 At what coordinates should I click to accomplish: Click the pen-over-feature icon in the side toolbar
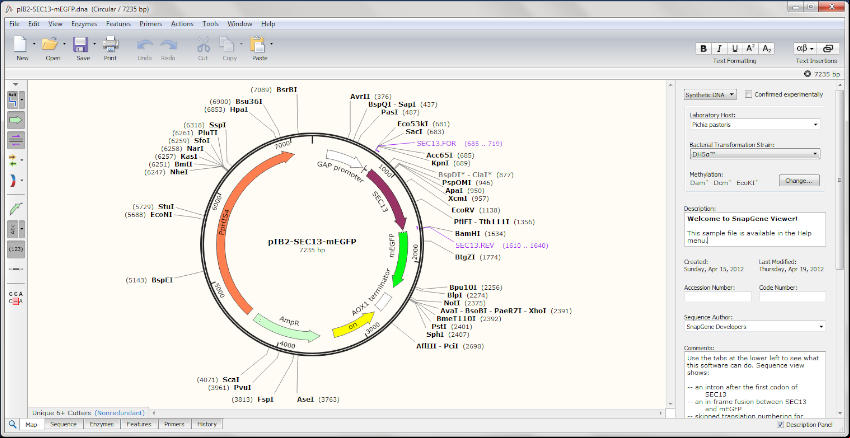(x=16, y=209)
